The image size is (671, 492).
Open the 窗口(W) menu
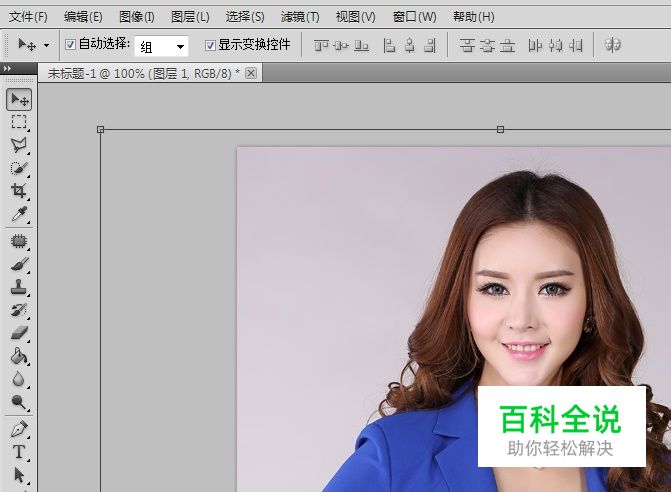pyautogui.click(x=414, y=17)
